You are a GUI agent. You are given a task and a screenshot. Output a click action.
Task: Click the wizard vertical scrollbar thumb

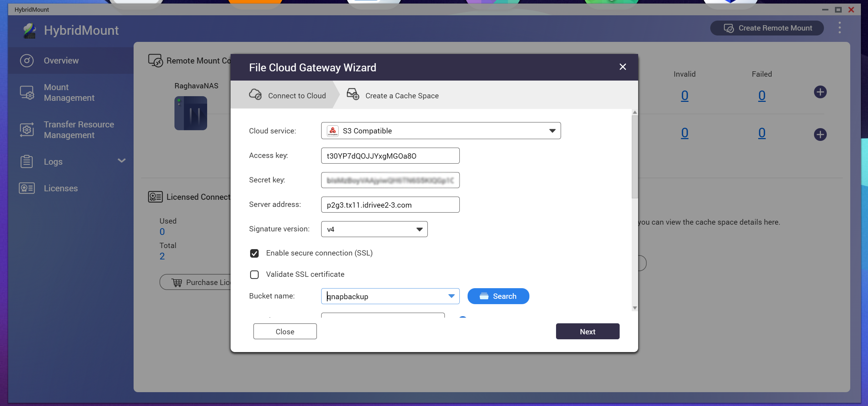tap(635, 157)
